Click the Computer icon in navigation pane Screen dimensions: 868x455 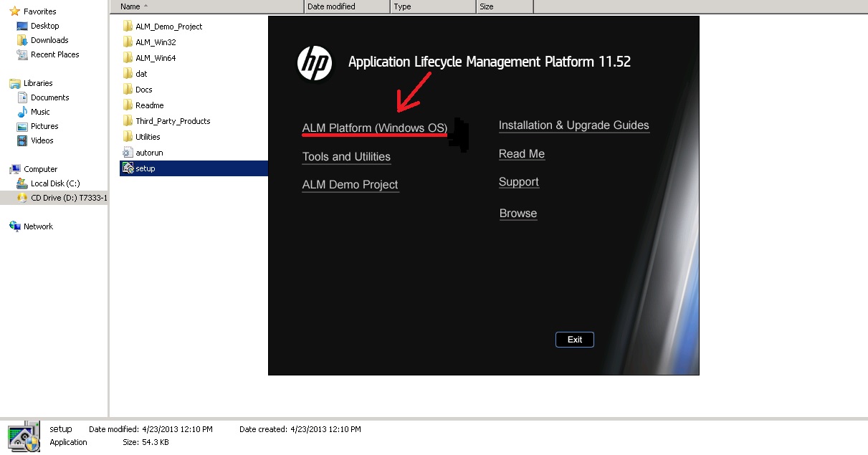pos(14,169)
